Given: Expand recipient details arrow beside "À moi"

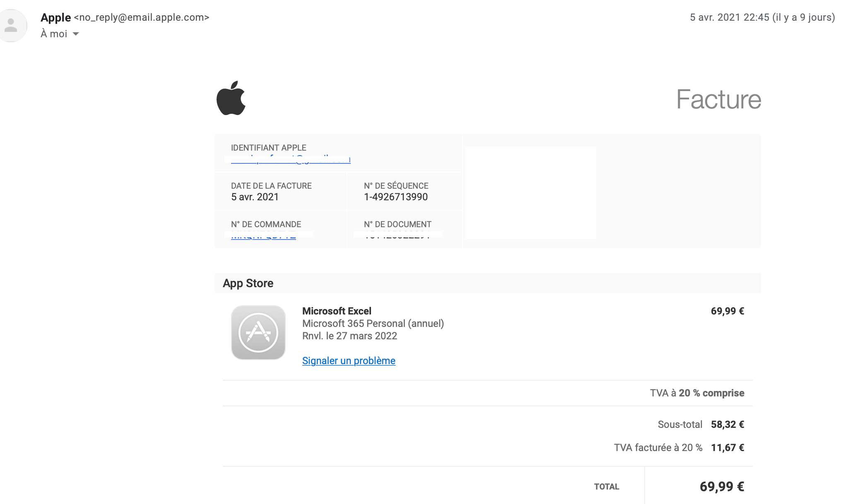Looking at the screenshot, I should (76, 34).
